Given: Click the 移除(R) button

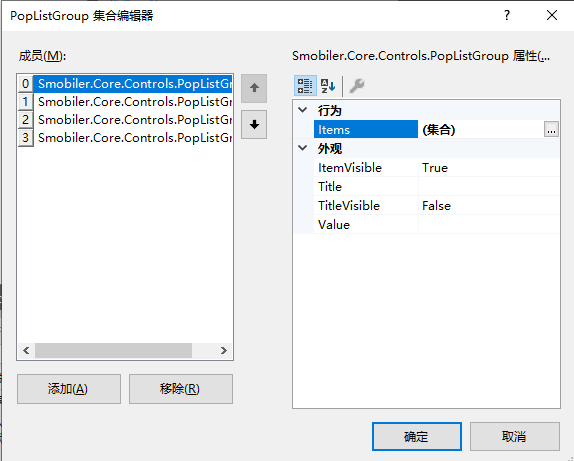Looking at the screenshot, I should pyautogui.click(x=181, y=389).
